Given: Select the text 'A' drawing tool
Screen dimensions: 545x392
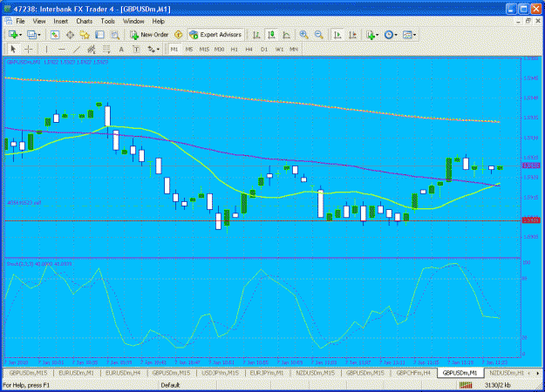Looking at the screenshot, I should pyautogui.click(x=121, y=50).
